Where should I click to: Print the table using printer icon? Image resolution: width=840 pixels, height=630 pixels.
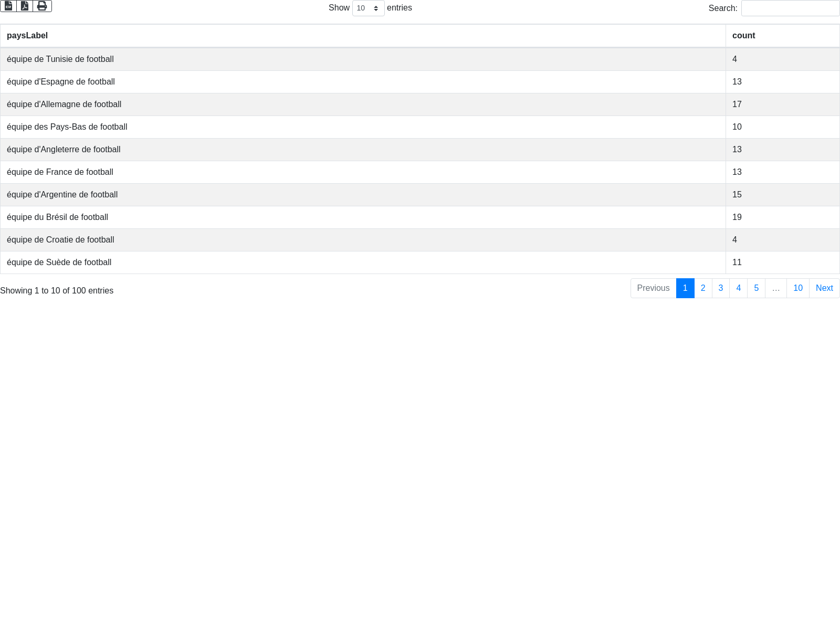[42, 6]
